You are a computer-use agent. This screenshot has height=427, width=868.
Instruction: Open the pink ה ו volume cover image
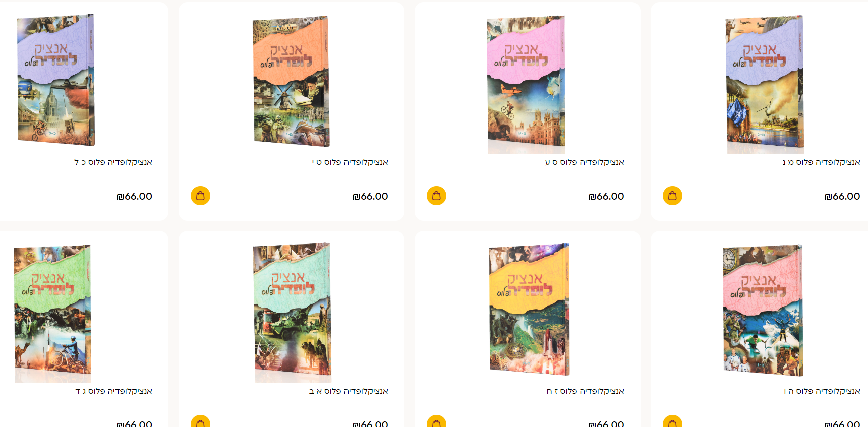pos(763,310)
